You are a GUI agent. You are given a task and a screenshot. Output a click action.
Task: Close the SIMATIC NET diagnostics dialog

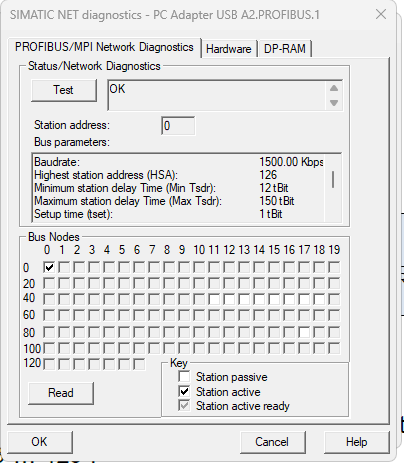381,14
